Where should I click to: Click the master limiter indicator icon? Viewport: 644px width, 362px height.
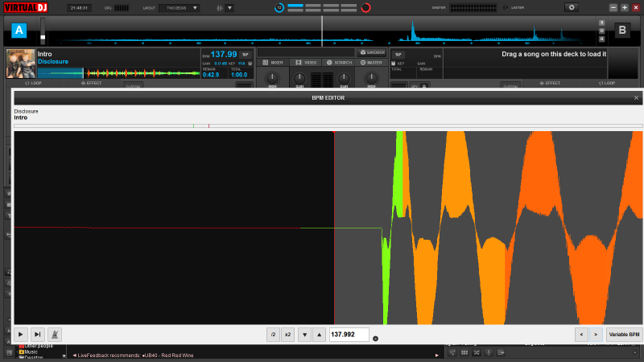pos(506,7)
